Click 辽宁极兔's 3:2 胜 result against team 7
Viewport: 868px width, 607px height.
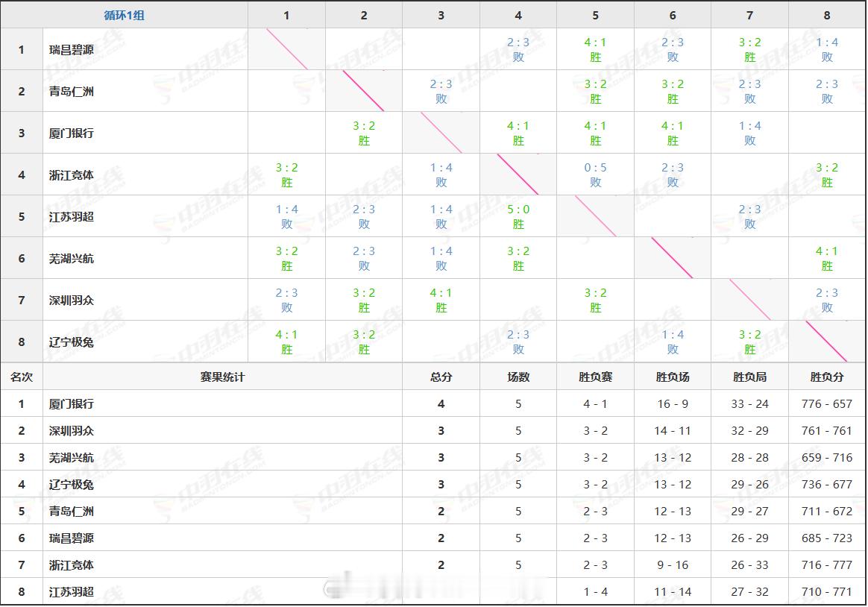click(749, 342)
